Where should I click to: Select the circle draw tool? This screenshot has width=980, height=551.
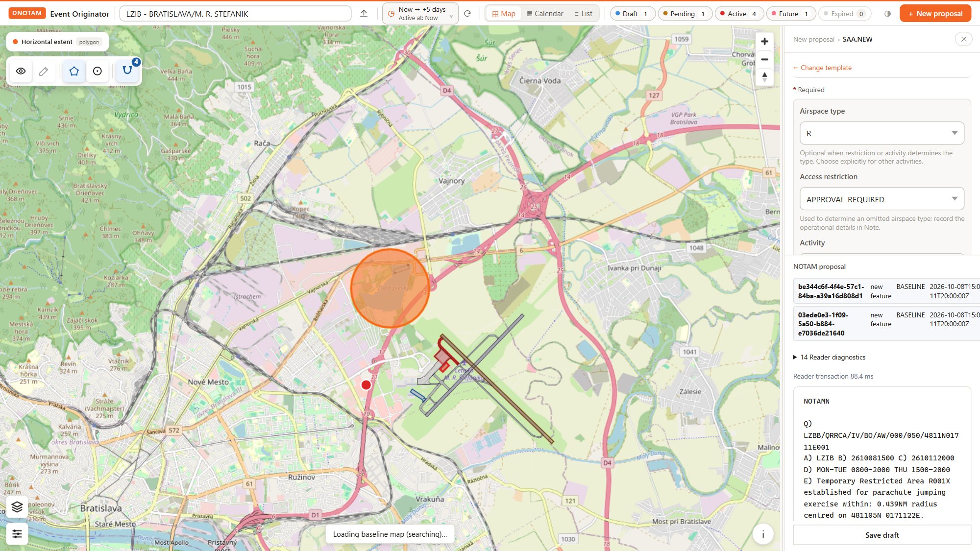tap(98, 71)
